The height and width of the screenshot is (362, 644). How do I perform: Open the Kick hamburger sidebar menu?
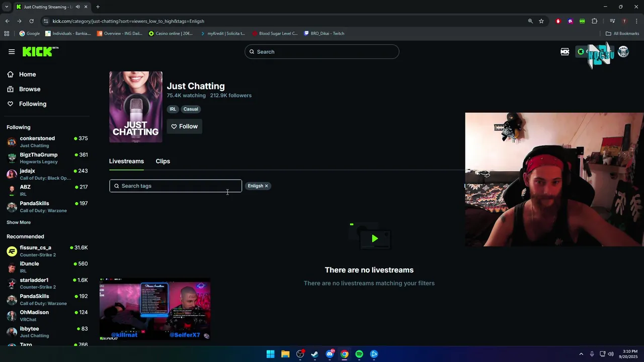coord(12,52)
